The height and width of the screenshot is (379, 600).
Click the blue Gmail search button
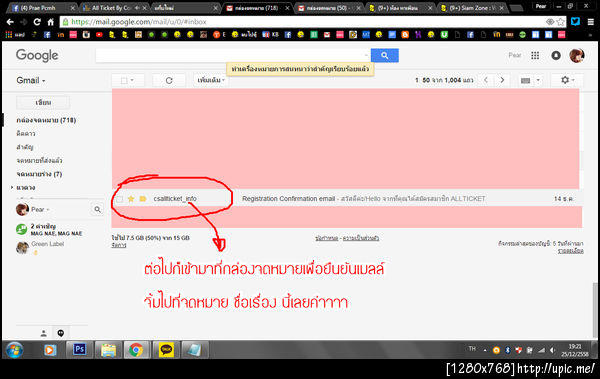point(385,56)
